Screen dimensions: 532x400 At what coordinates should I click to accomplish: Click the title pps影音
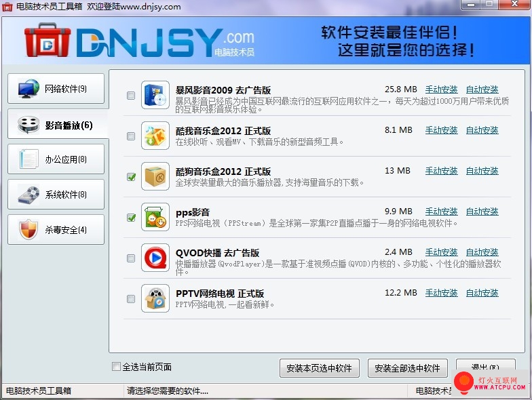(x=193, y=213)
